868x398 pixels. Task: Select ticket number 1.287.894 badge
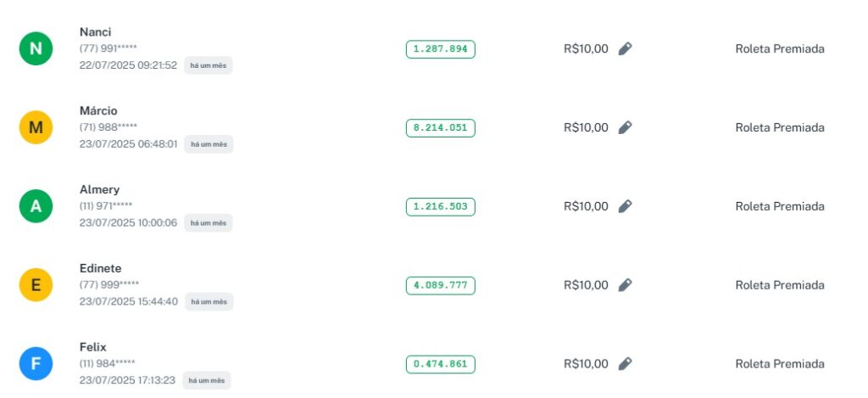coord(440,49)
